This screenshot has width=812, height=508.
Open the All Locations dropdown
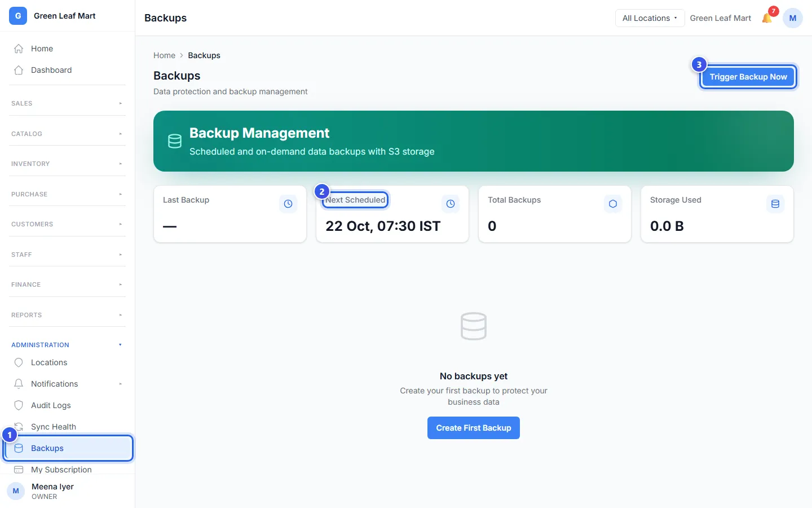650,18
